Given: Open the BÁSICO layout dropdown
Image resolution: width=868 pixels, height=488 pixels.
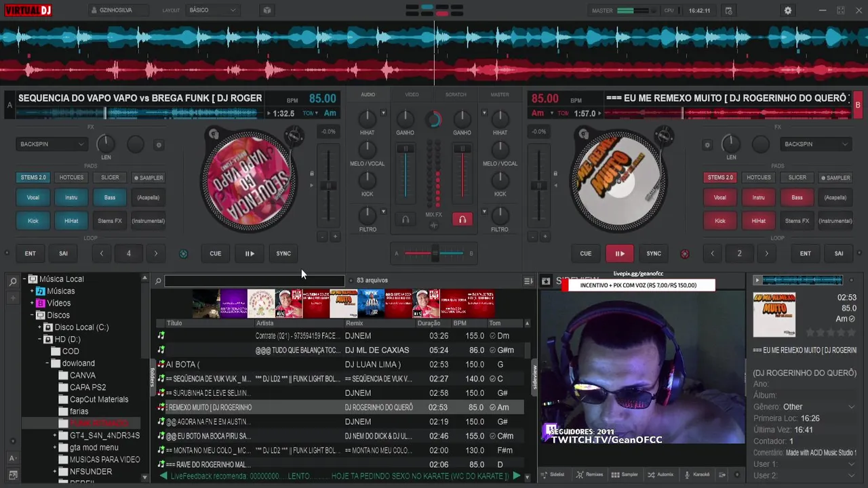Looking at the screenshot, I should tap(212, 10).
